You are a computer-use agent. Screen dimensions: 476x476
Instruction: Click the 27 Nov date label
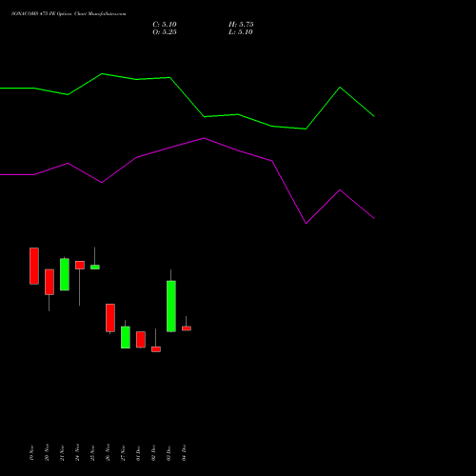[x=123, y=453]
